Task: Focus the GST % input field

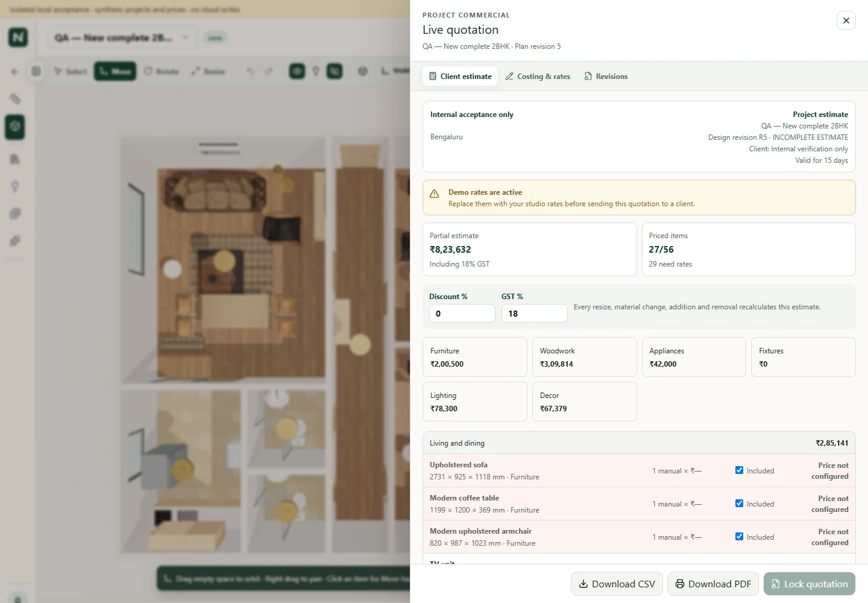Action: tap(535, 314)
